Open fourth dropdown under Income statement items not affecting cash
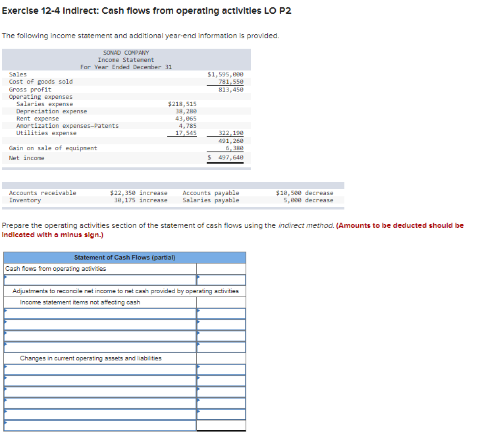Image resolution: width=478 pixels, height=448 pixels. pos(100,347)
